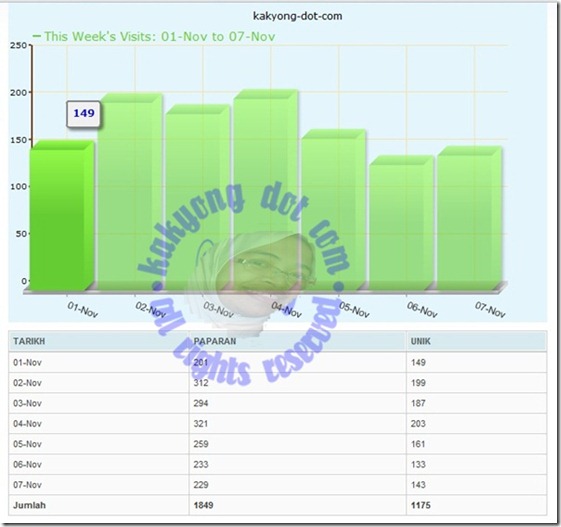
Task: Click the 07-Nov bar in the chart
Action: (470, 218)
